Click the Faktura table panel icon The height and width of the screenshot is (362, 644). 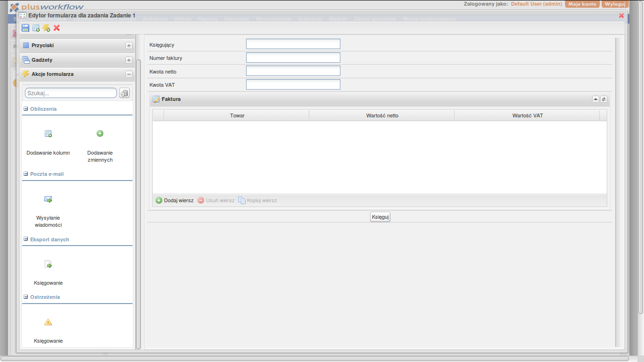coord(157,99)
